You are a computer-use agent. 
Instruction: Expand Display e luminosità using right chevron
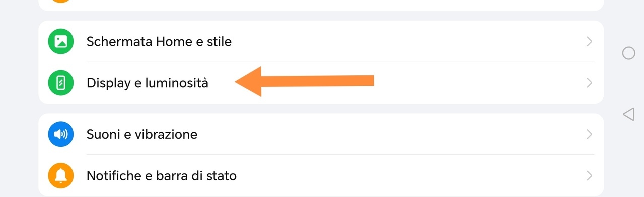tap(589, 83)
